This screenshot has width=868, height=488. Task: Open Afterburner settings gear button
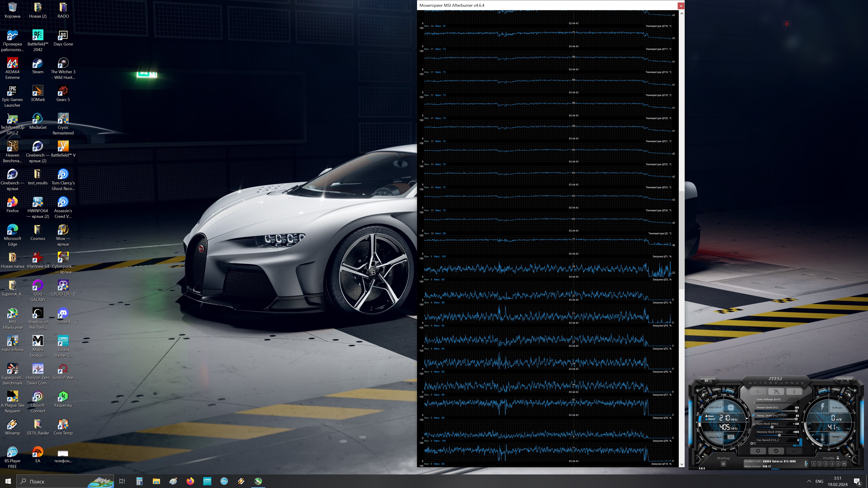[758, 451]
